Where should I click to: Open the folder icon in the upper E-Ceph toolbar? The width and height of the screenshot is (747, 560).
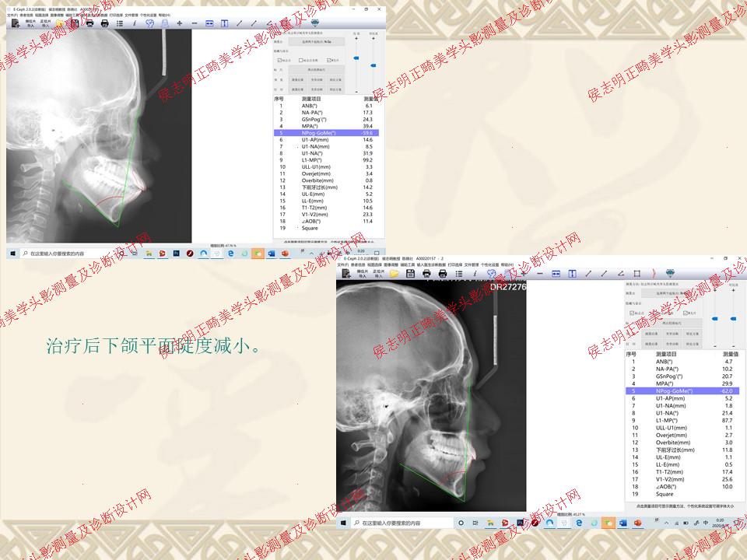[x=60, y=23]
